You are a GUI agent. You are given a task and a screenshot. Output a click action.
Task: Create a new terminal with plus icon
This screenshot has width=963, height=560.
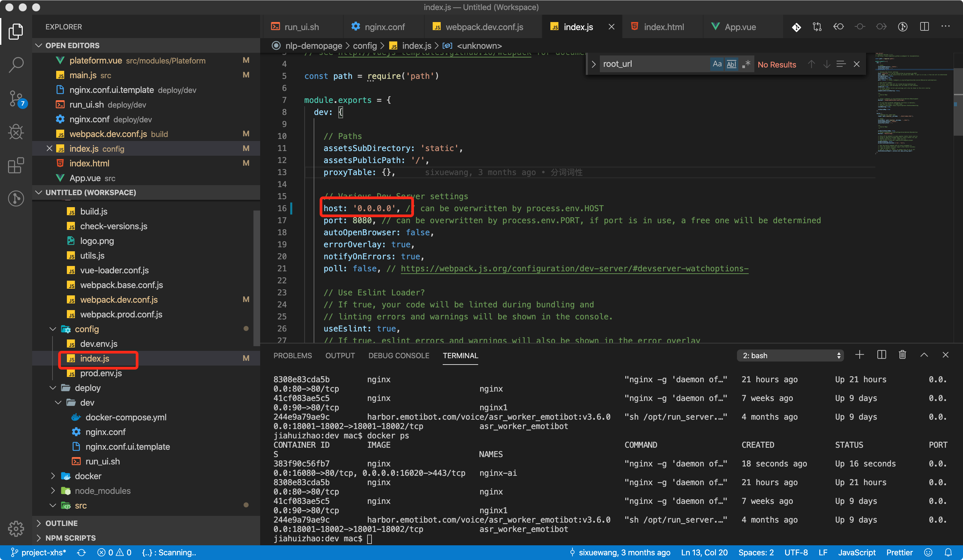click(859, 355)
